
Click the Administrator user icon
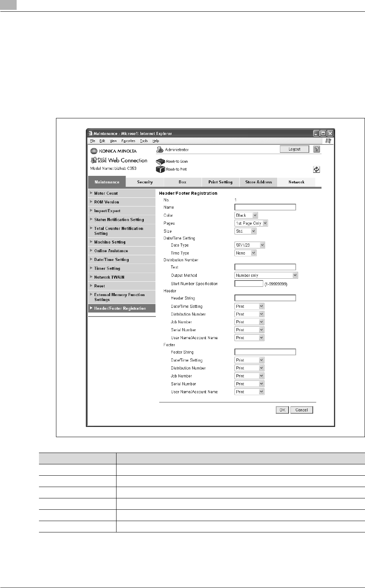160,149
